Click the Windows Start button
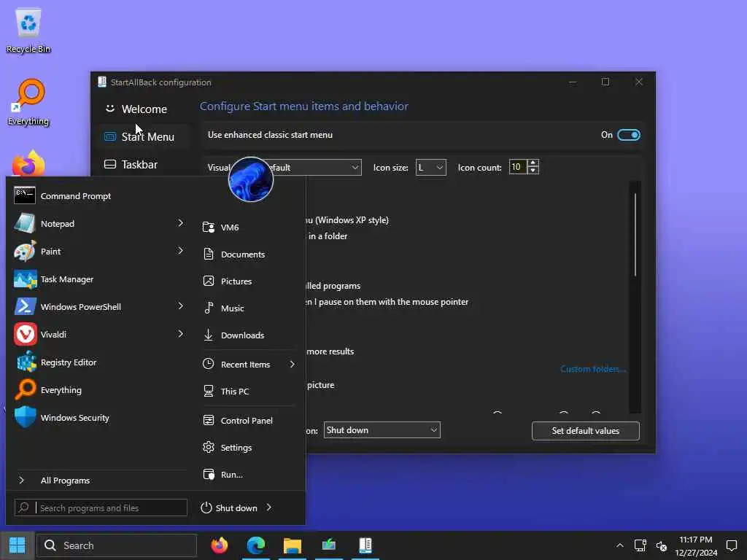The image size is (747, 560). click(x=18, y=545)
